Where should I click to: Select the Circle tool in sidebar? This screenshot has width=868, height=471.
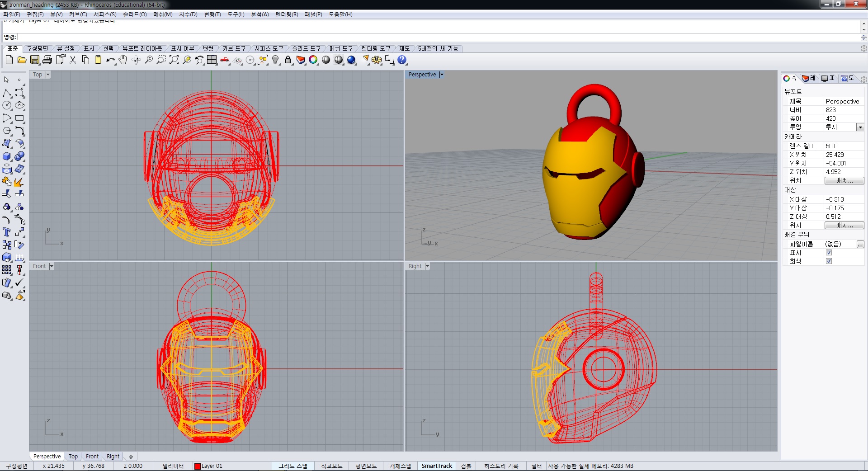click(x=7, y=105)
